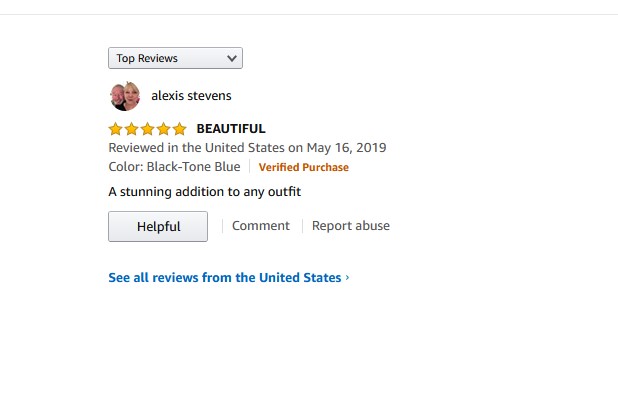This screenshot has width=618, height=417.
Task: Open alexis stevens' profile picture
Action: (124, 96)
